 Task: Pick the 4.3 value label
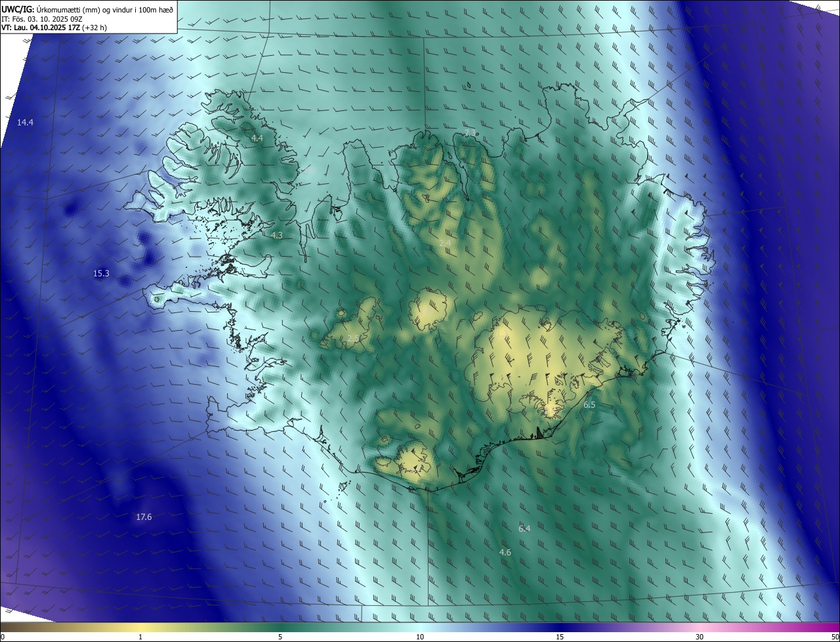coord(277,235)
